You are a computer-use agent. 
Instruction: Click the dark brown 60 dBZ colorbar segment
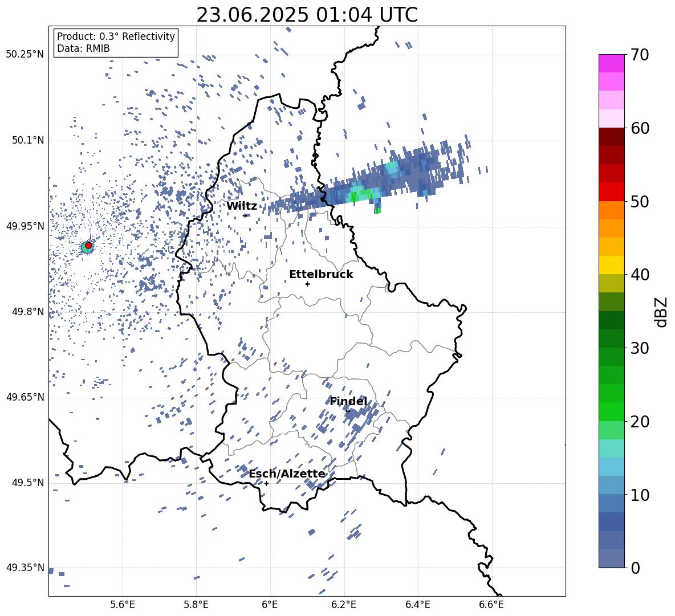611,137
